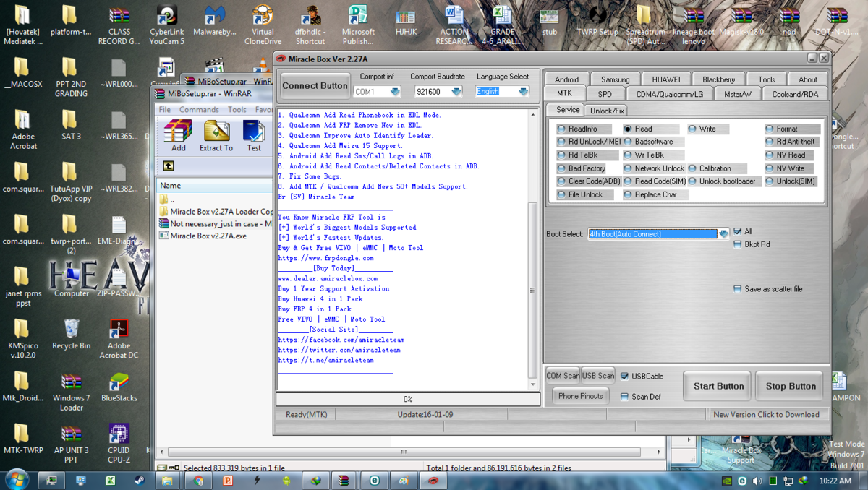This screenshot has width=868, height=490.
Task: Click the Stop Button
Action: click(791, 387)
